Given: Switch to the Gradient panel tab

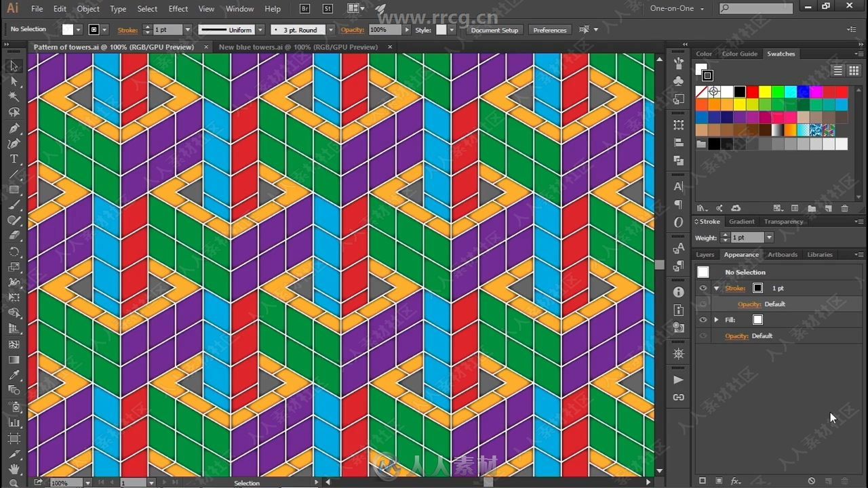Looking at the screenshot, I should [x=741, y=222].
